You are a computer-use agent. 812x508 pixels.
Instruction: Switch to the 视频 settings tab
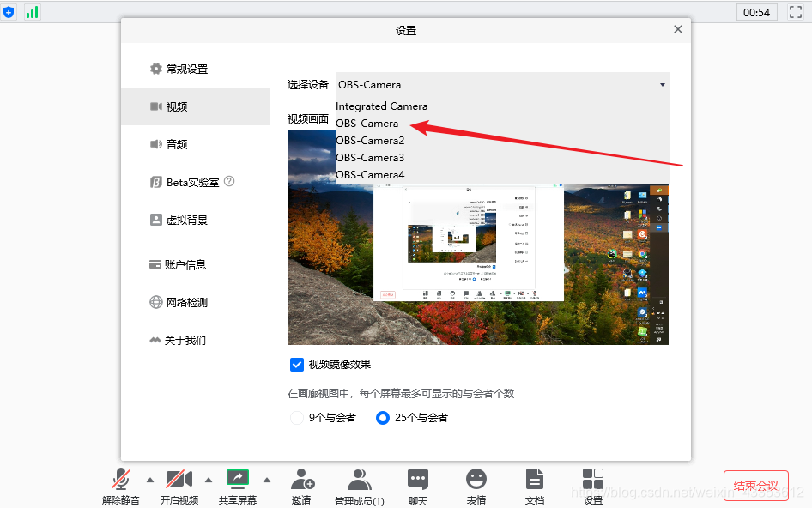(x=195, y=106)
